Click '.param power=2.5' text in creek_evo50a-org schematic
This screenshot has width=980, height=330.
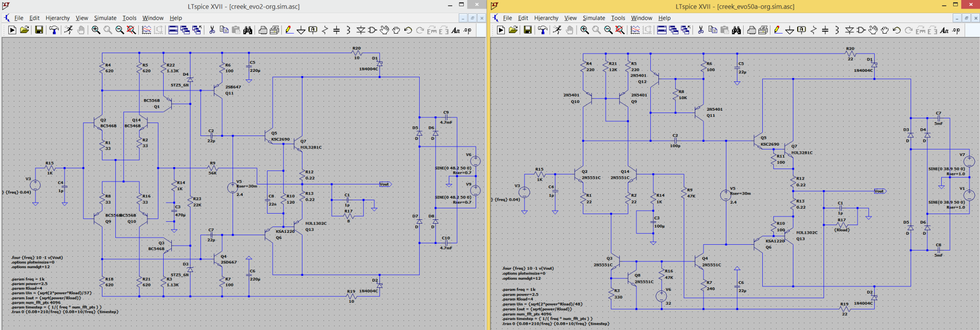[x=520, y=295]
